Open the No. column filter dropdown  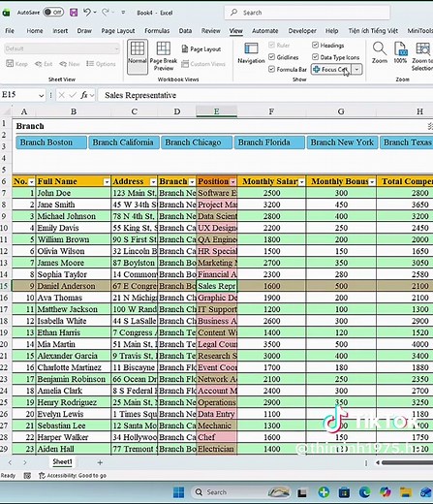coord(31,182)
